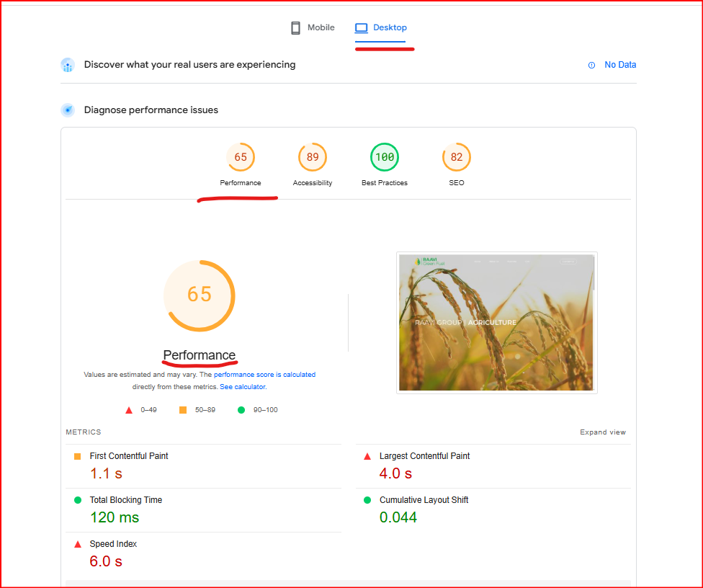Click the First Contentful Paint label
Image resolution: width=703 pixels, height=588 pixels.
(129, 456)
